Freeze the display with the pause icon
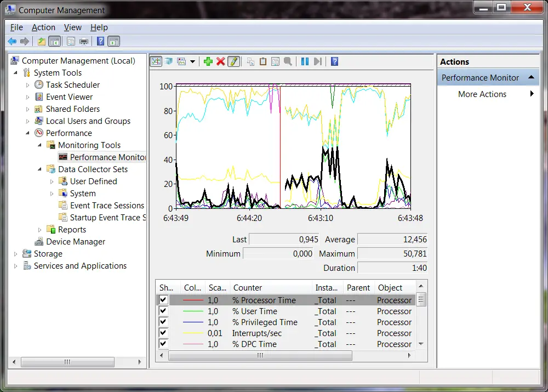This screenshot has height=392, width=548. tap(305, 61)
